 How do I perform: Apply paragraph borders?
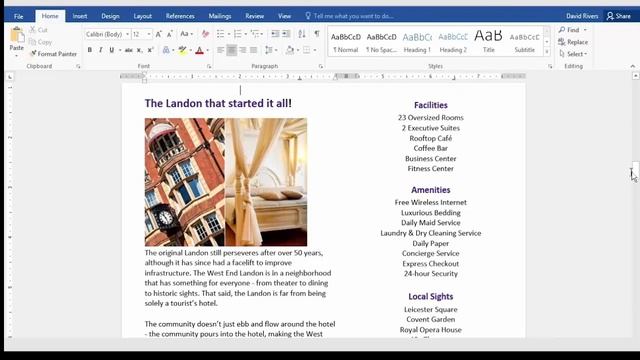point(307,50)
